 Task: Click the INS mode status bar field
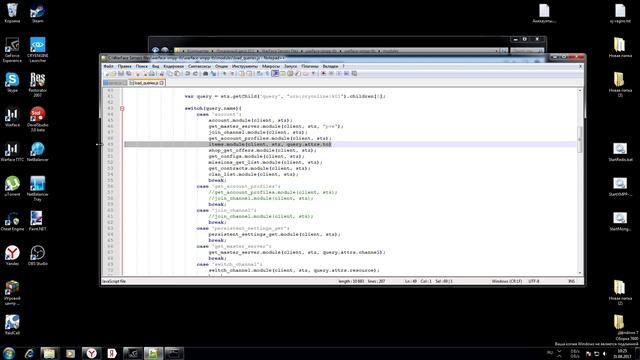pos(571,281)
